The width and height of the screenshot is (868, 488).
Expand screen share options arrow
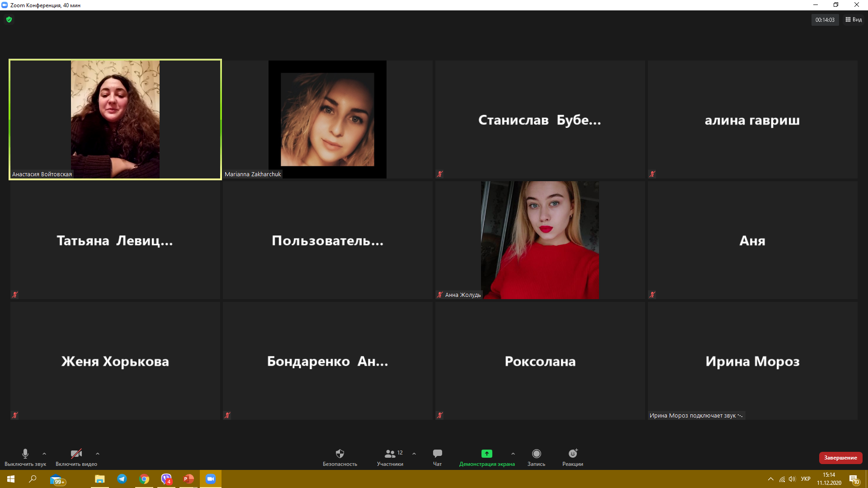[x=513, y=453]
